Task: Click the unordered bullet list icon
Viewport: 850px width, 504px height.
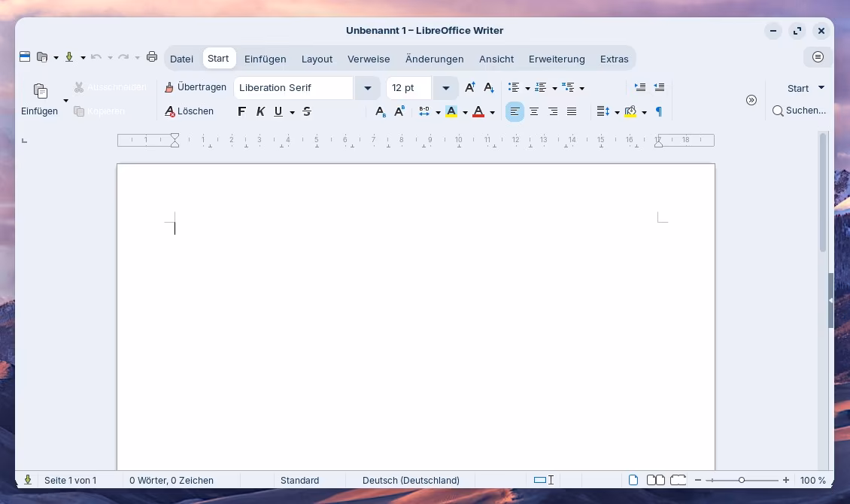Action: click(514, 88)
